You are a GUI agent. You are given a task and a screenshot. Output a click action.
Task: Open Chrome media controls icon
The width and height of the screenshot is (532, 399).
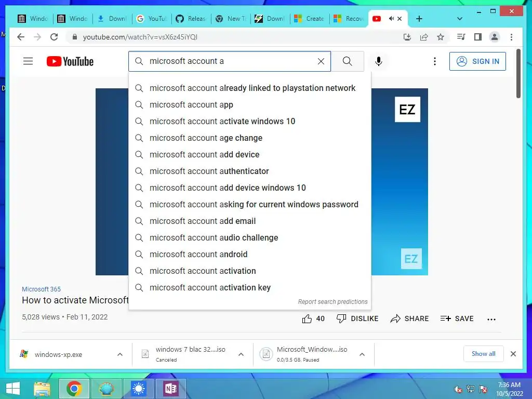pos(461,37)
